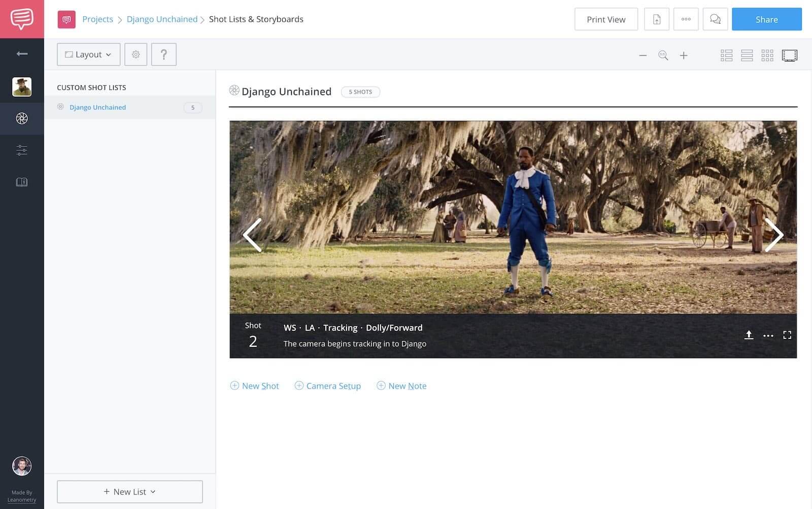The height and width of the screenshot is (509, 812).
Task: Click the StudioBinder logo icon
Action: pyautogui.click(x=22, y=19)
